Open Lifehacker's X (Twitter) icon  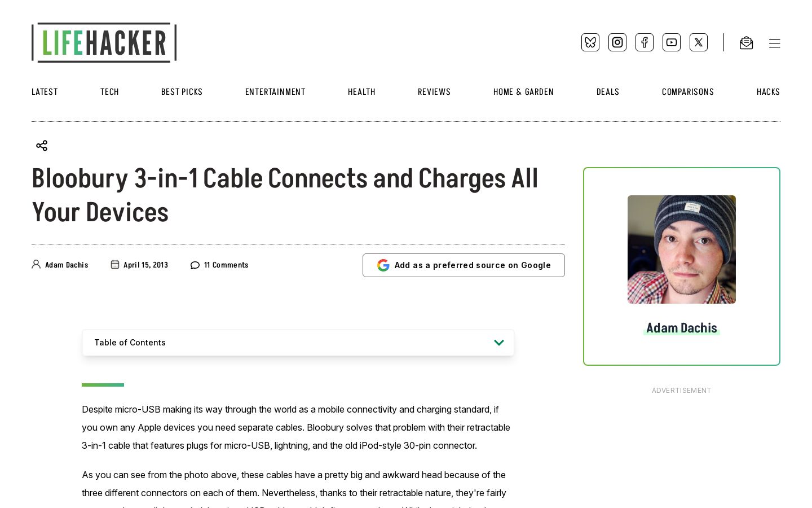click(x=699, y=42)
